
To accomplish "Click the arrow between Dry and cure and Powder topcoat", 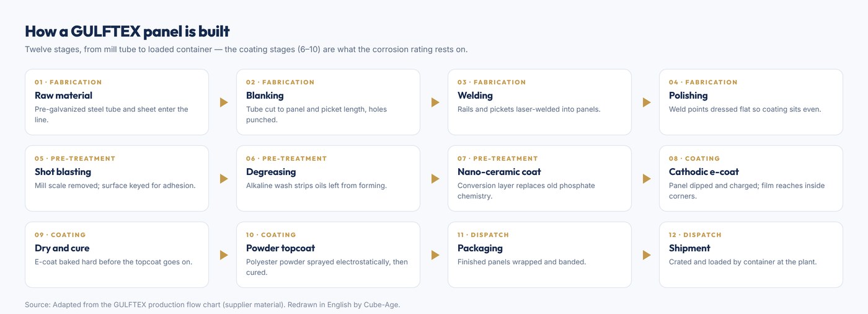I will tap(224, 255).
